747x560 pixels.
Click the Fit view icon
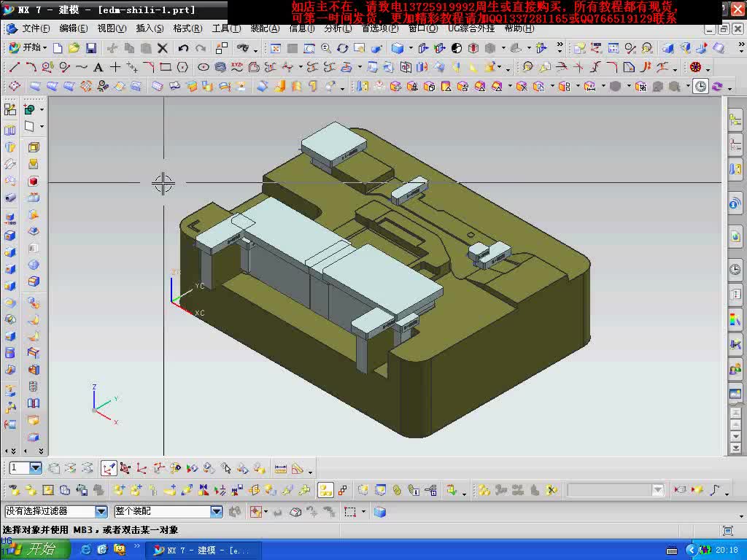(x=275, y=48)
